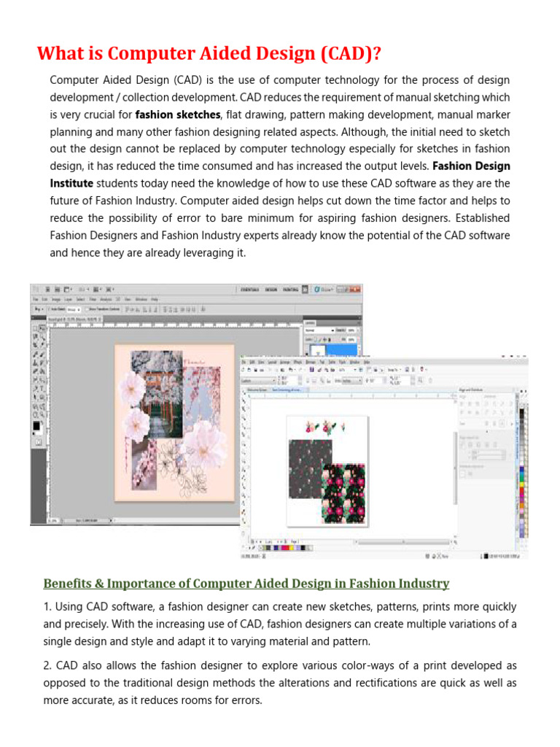Open the Filter menu in Photoshop
Screen dimensions: 560x747
[x=93, y=300]
